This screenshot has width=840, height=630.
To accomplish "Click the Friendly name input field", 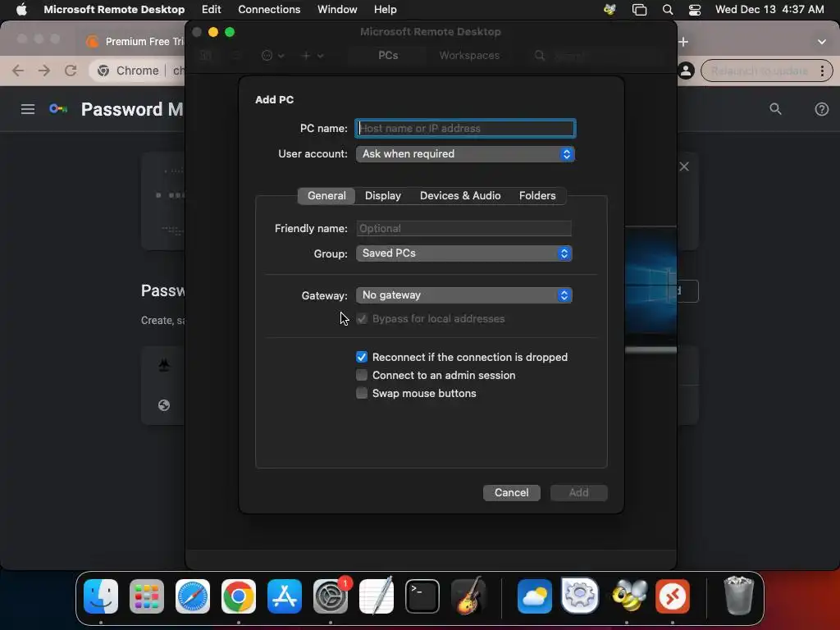I will pos(464,229).
